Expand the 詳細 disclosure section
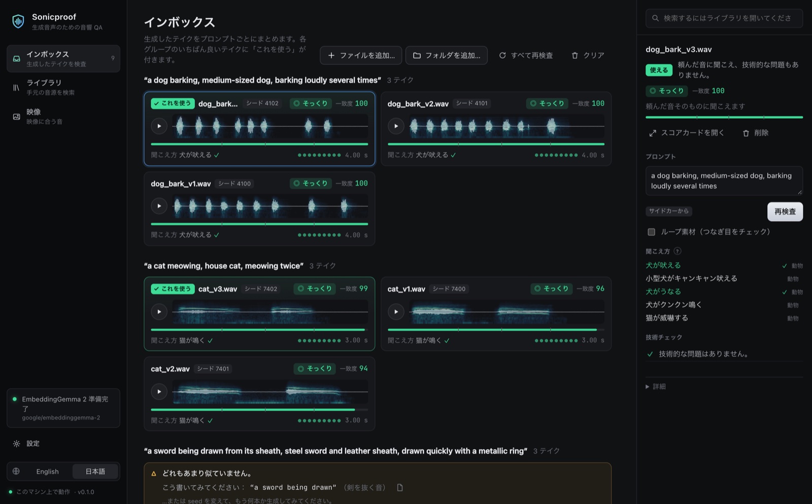 [656, 386]
